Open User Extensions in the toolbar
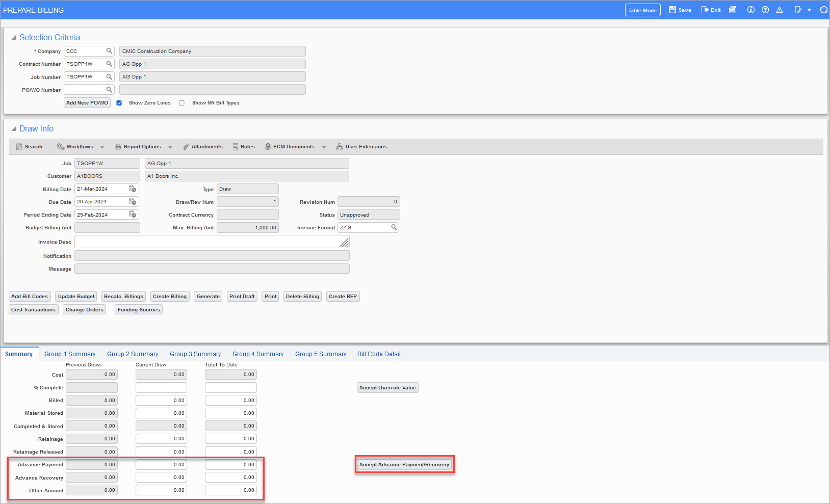The height and width of the screenshot is (504, 830). 361,147
